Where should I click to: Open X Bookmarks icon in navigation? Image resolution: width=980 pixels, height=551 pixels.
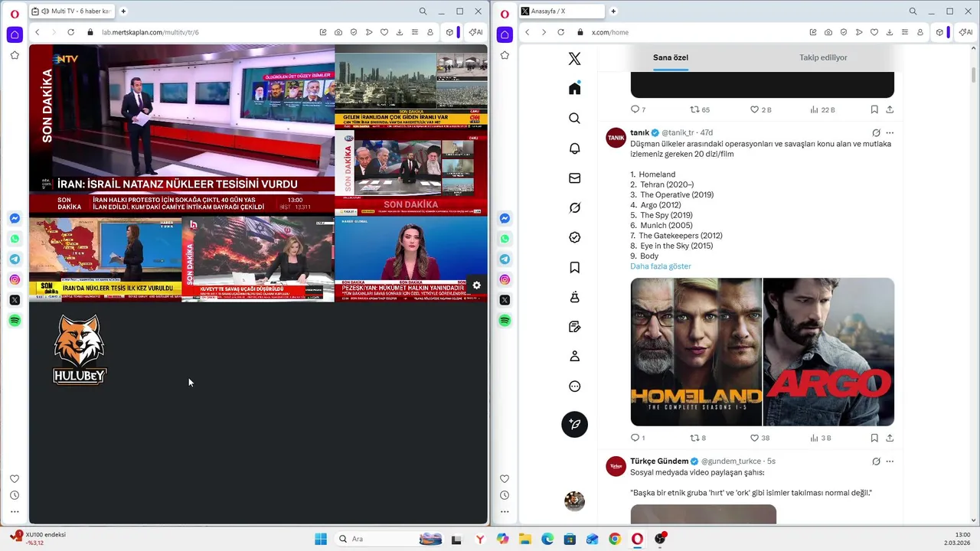575,268
